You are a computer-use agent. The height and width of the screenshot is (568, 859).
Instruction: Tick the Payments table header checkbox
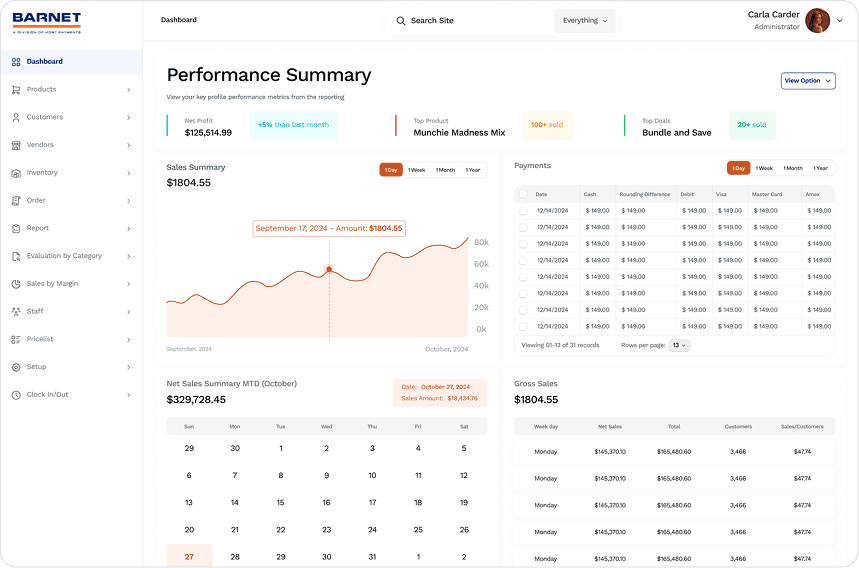523,194
